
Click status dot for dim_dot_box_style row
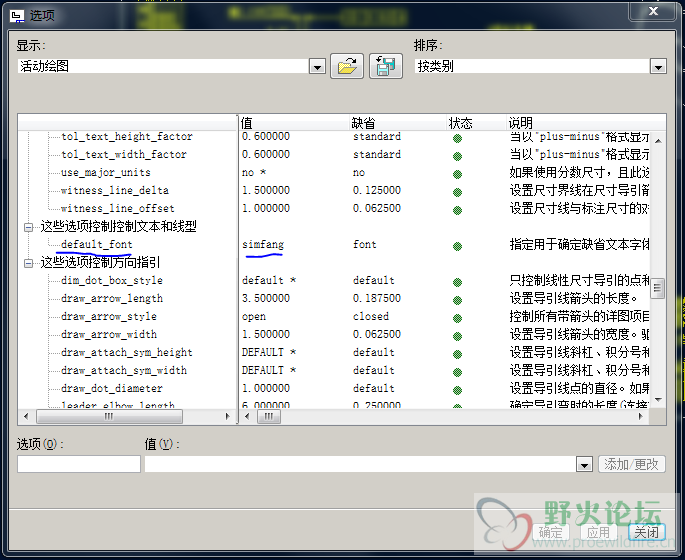tap(457, 282)
